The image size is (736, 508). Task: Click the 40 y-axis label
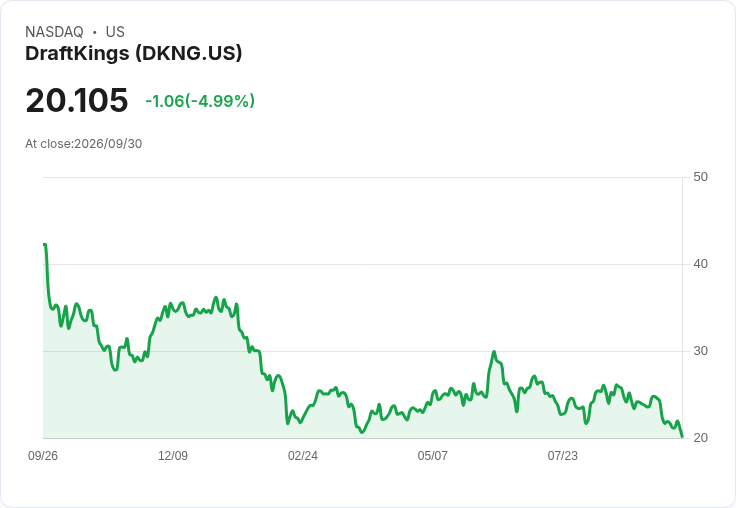[x=700, y=264]
